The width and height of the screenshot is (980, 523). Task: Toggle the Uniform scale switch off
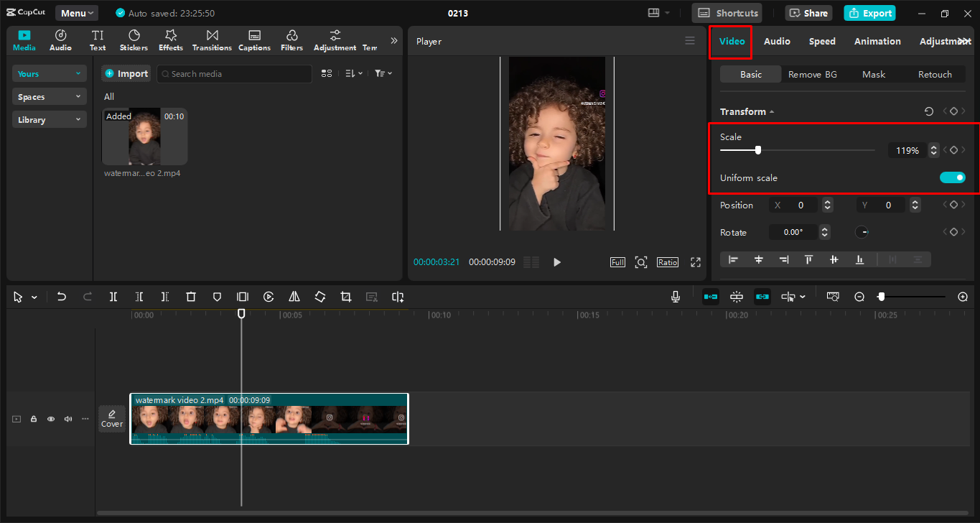(952, 177)
